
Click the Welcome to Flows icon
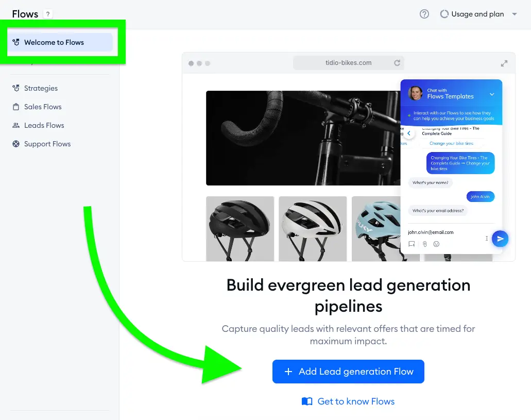click(16, 42)
